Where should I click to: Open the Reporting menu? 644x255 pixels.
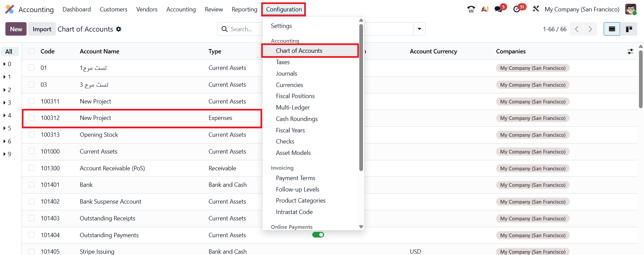(244, 9)
